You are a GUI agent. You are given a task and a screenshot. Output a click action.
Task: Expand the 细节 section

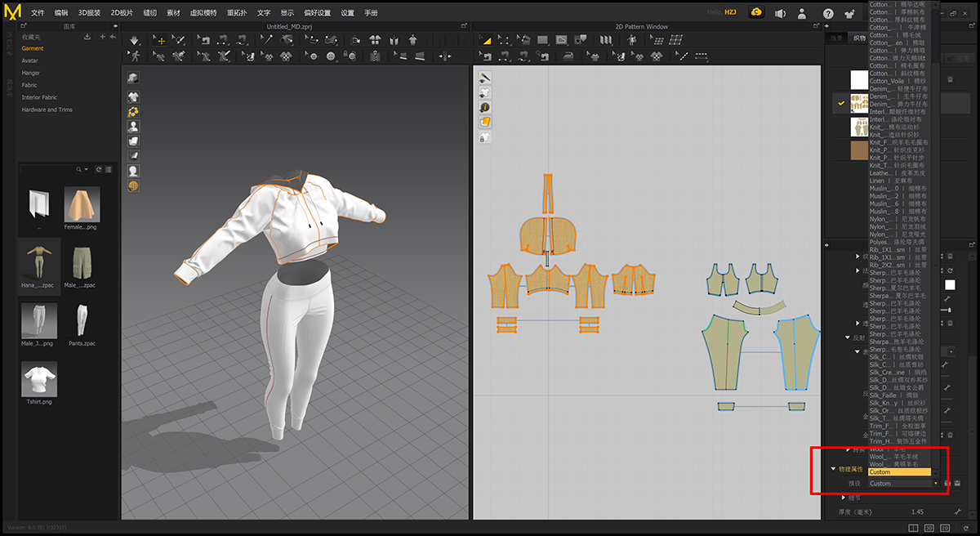843,498
